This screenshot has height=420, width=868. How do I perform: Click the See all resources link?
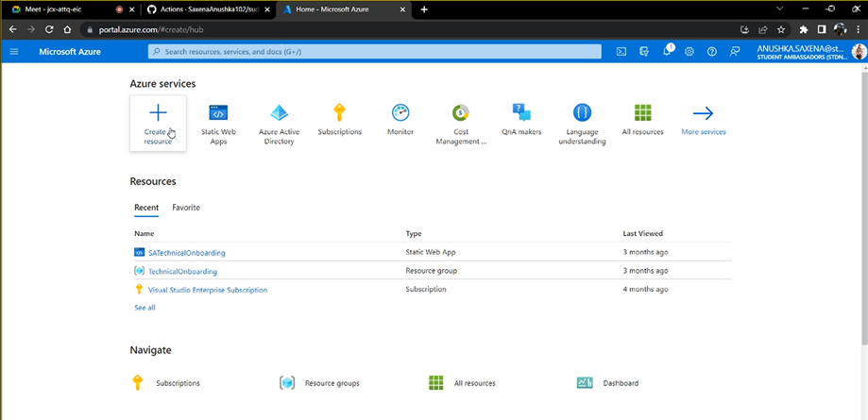[x=145, y=308]
